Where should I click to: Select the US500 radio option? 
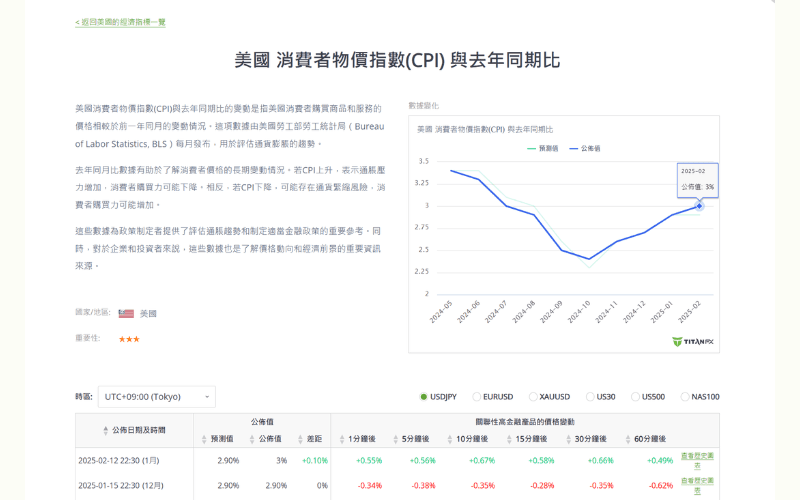point(636,397)
